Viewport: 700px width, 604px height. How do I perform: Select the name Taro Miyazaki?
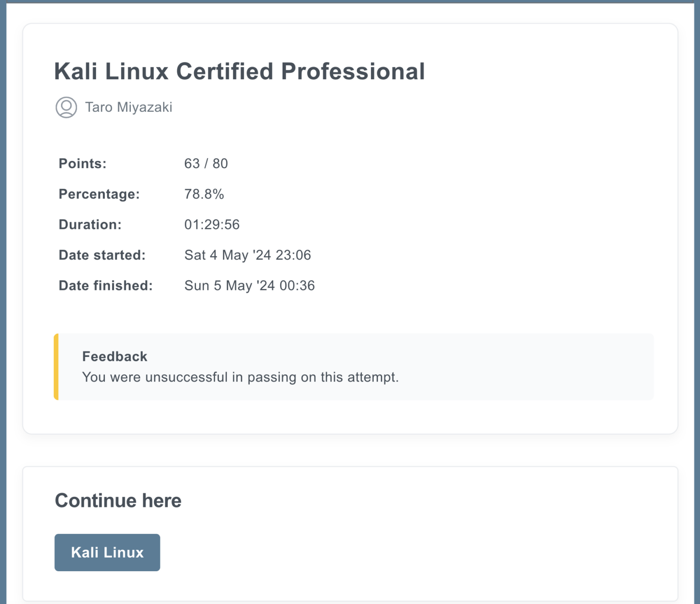129,107
